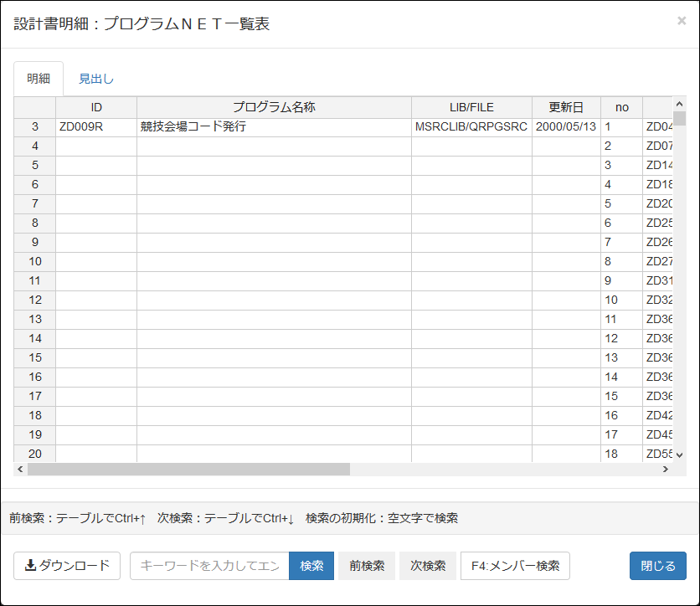
Task: Focus the keyword search input field
Action: (209, 566)
